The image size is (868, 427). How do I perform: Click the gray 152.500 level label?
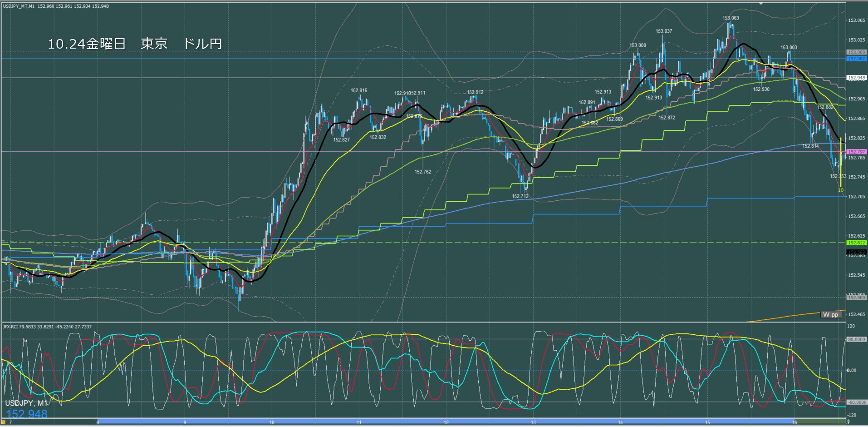tap(856, 298)
